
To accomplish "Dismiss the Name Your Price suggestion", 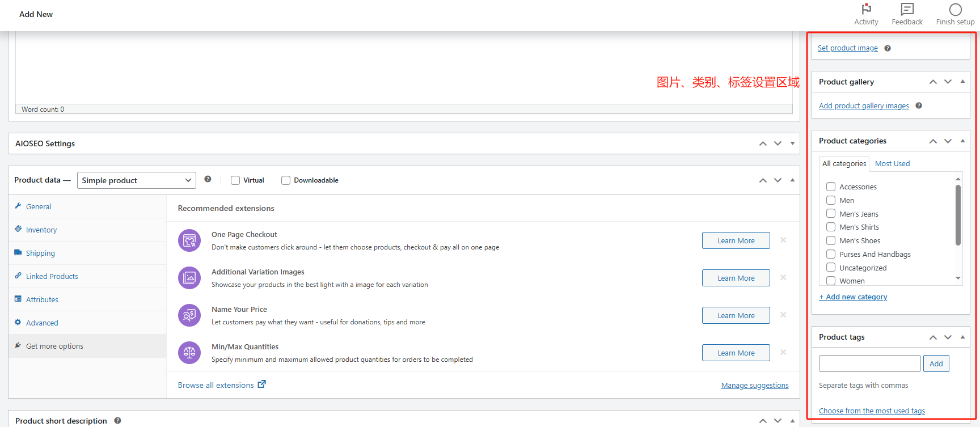I will coord(783,315).
